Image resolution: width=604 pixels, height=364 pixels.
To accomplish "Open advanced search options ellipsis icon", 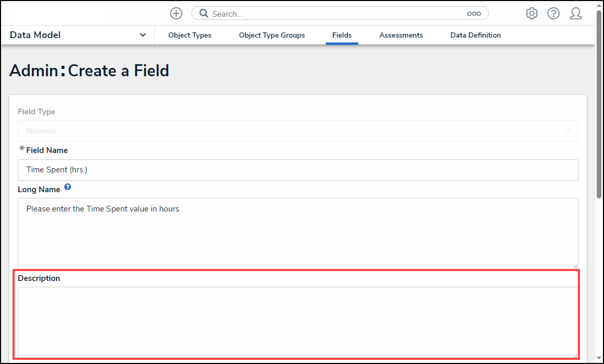I will pyautogui.click(x=474, y=14).
